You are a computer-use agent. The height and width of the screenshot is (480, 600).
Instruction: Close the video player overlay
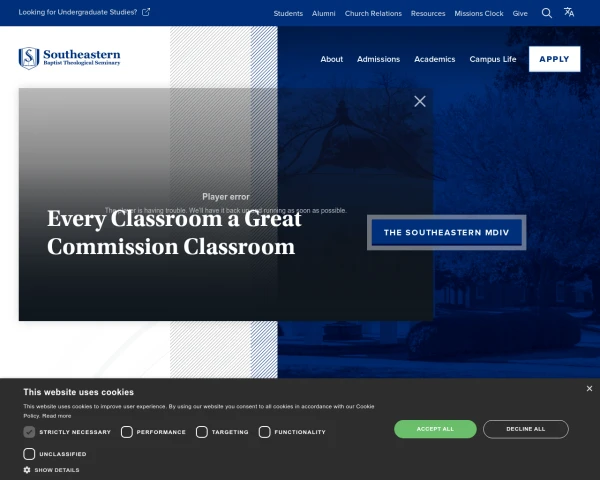click(x=420, y=101)
